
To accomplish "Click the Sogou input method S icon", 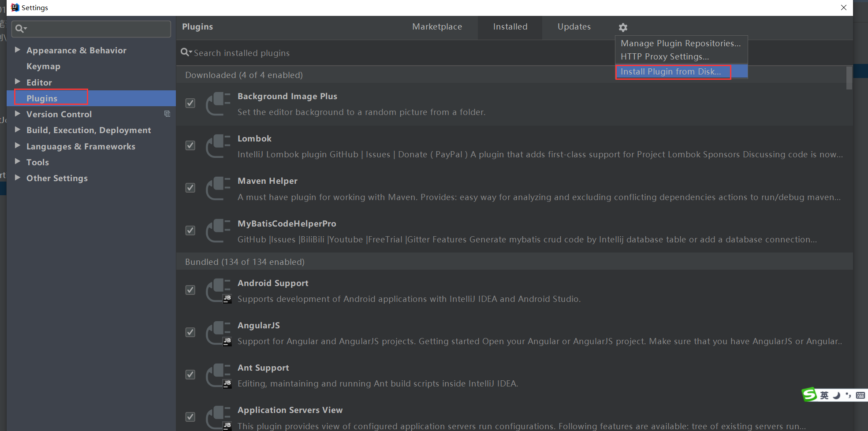I will coord(809,394).
